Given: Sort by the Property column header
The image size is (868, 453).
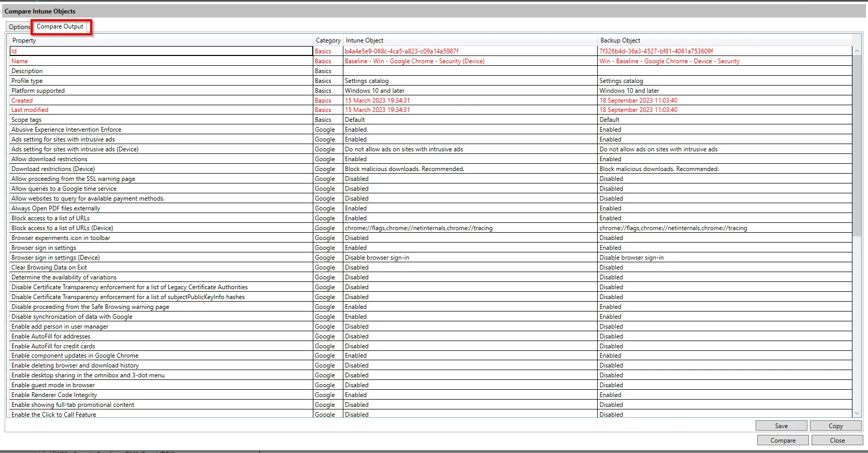Looking at the screenshot, I should [161, 40].
